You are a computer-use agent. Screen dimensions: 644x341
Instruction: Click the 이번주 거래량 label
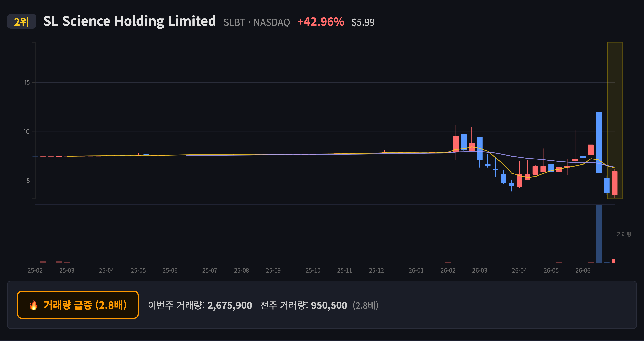coord(176,305)
